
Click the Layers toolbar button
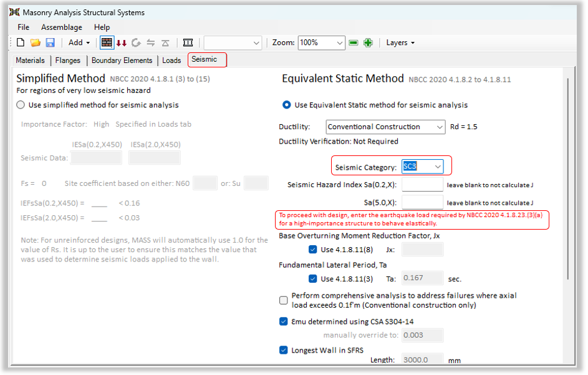point(400,43)
